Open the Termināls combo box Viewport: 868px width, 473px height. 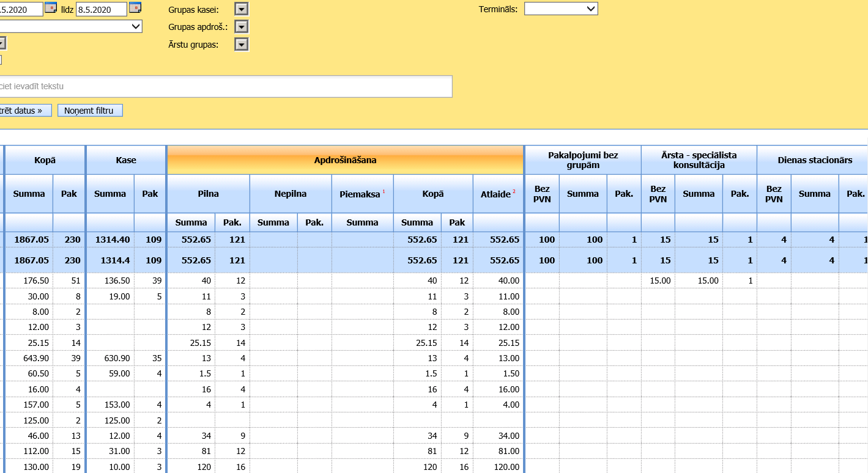pyautogui.click(x=560, y=9)
